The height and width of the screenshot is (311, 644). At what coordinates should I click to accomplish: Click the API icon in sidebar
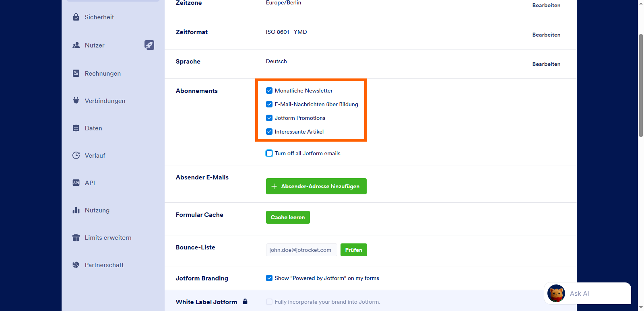coord(76,183)
